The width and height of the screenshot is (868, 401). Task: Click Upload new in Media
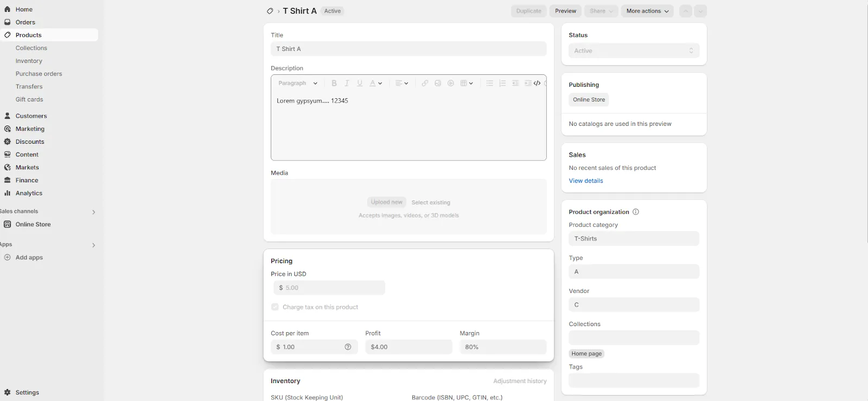click(387, 202)
